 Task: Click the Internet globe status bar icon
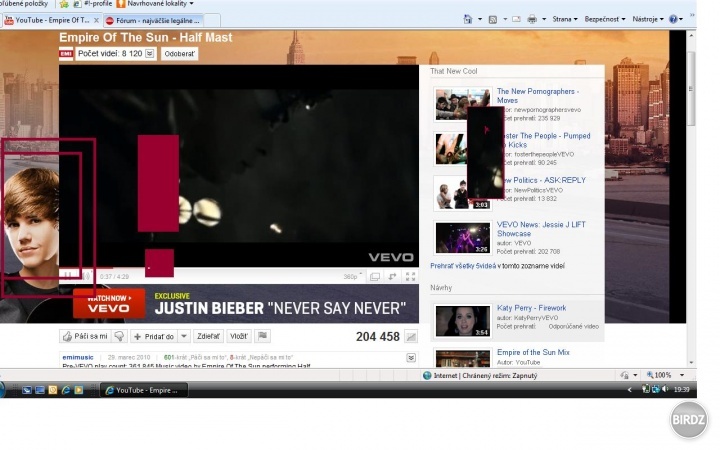tap(427, 376)
